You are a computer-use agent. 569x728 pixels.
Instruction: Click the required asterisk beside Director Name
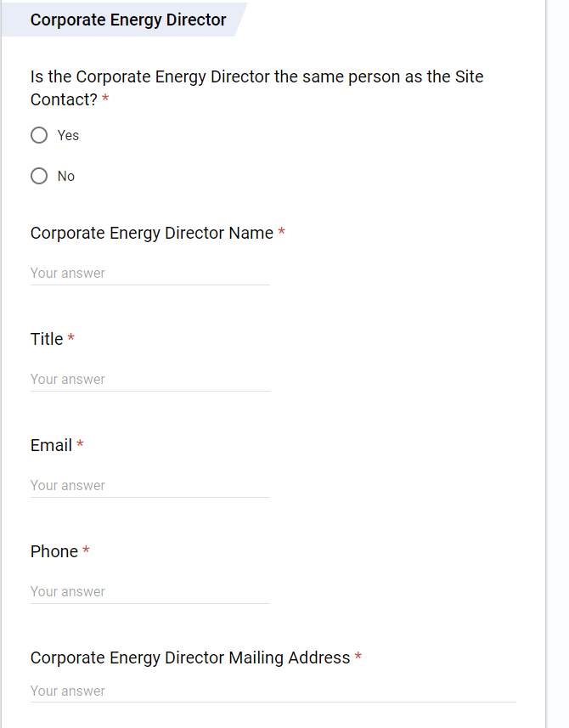pyautogui.click(x=281, y=233)
